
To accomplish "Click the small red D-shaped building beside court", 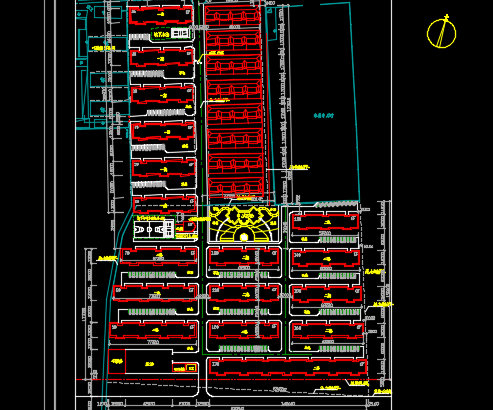I will click(190, 226).
